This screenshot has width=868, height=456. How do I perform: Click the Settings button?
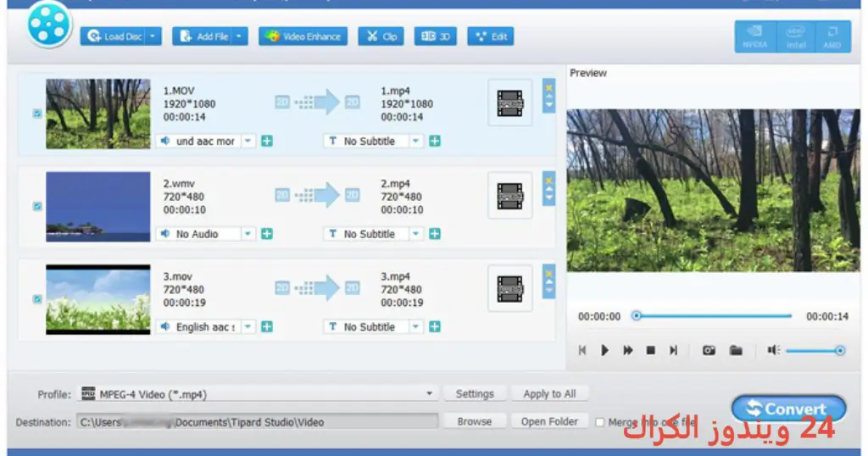475,394
